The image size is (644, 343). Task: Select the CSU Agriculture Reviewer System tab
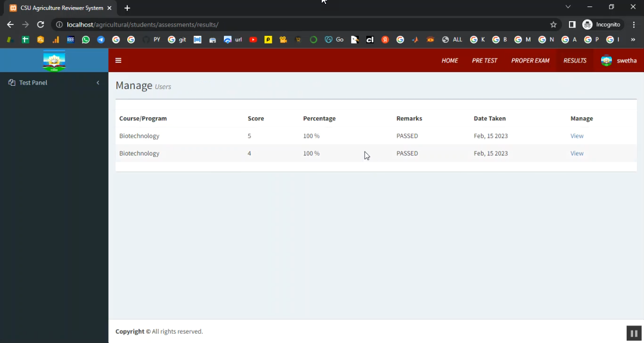[x=61, y=8]
